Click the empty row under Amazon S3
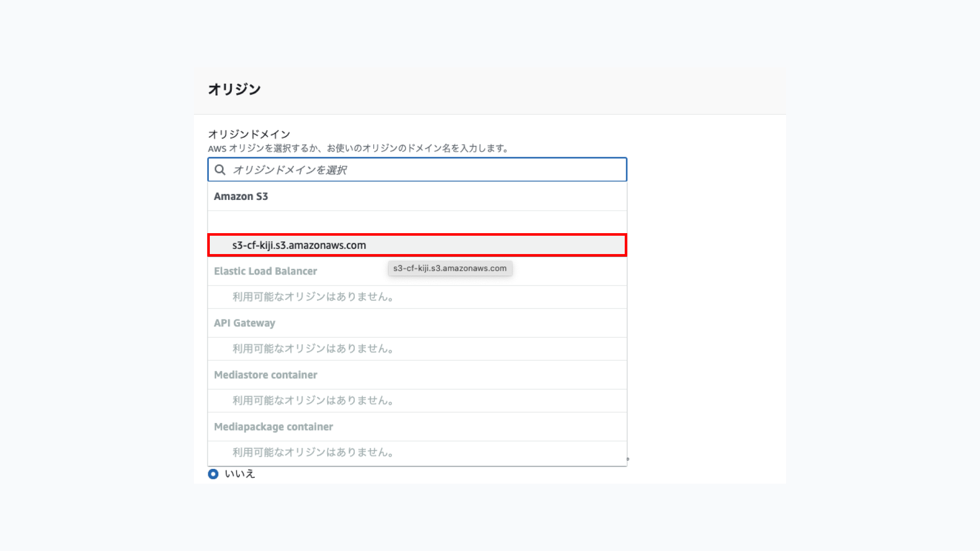Screen dimensions: 980x551 coord(416,222)
